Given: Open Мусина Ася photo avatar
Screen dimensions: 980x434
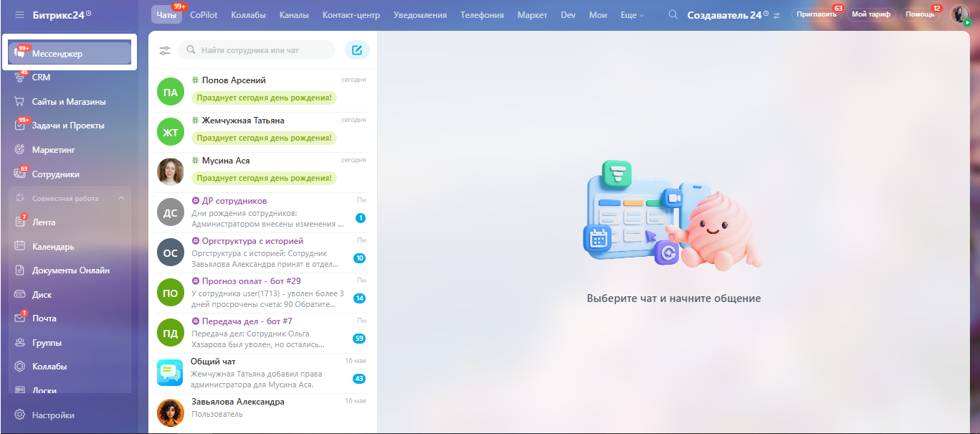Looking at the screenshot, I should coord(170,172).
